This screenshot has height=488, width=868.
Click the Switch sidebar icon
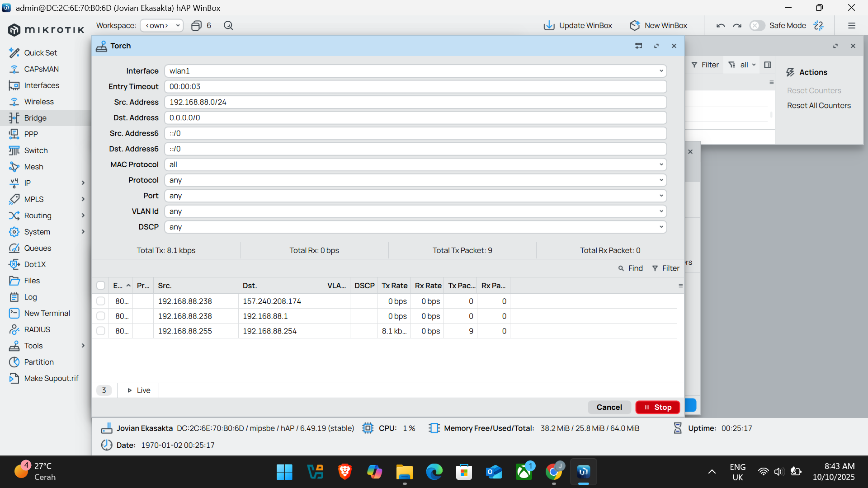(14, 150)
